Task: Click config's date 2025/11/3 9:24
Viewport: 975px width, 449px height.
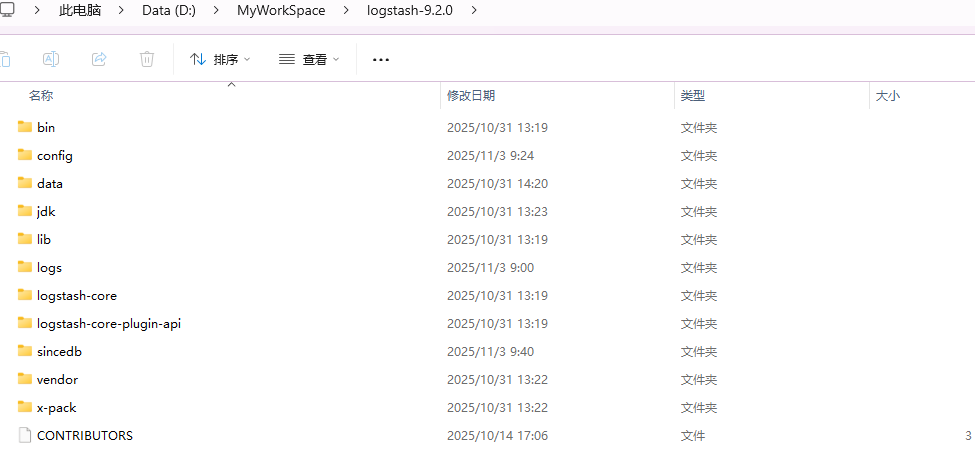Action: pos(491,155)
